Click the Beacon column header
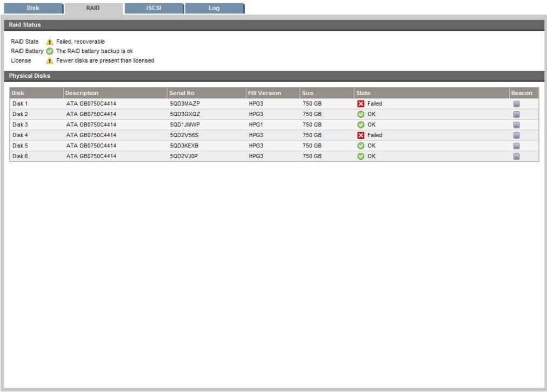 click(x=524, y=93)
